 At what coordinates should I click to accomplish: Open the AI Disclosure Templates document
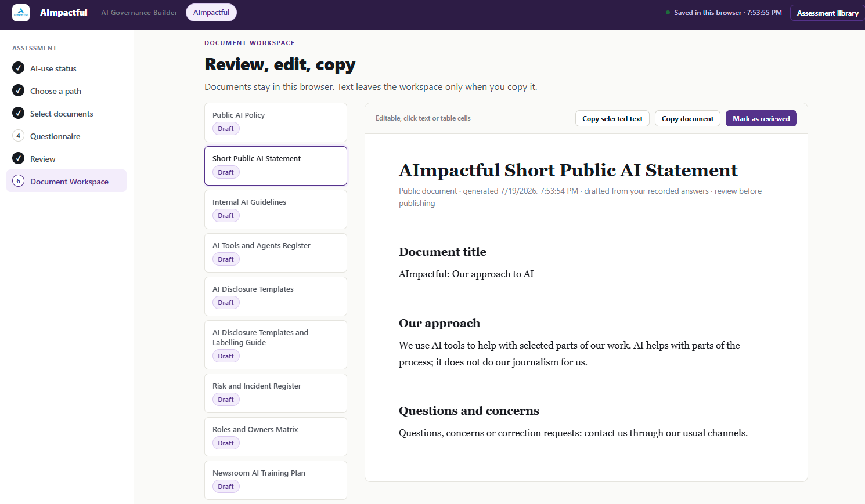pyautogui.click(x=276, y=296)
